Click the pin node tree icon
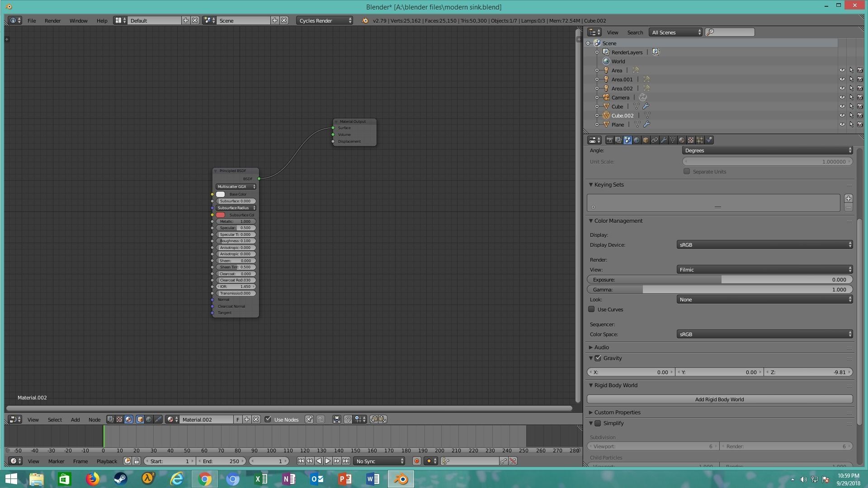The width and height of the screenshot is (868, 488). click(309, 419)
